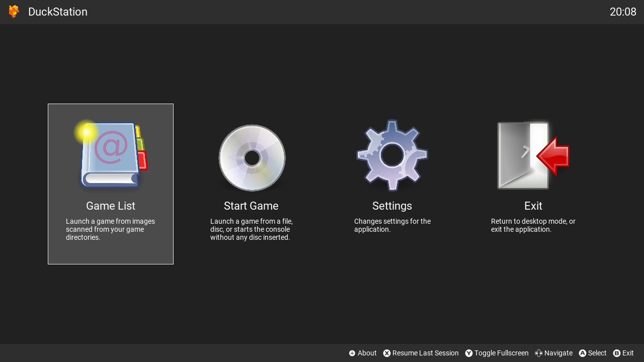Click the Exit hint label in footer
Viewport: 644px width, 362px height.
(628, 353)
